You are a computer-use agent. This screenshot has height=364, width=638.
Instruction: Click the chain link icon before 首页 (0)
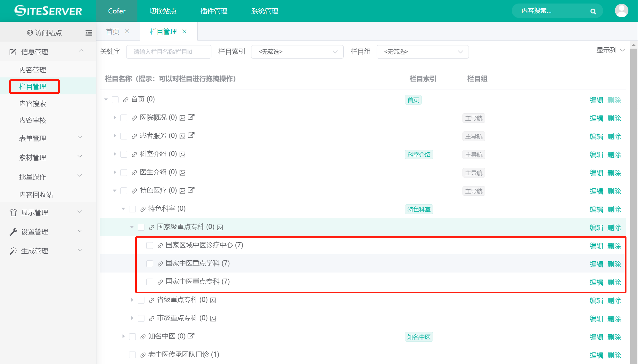coord(126,100)
